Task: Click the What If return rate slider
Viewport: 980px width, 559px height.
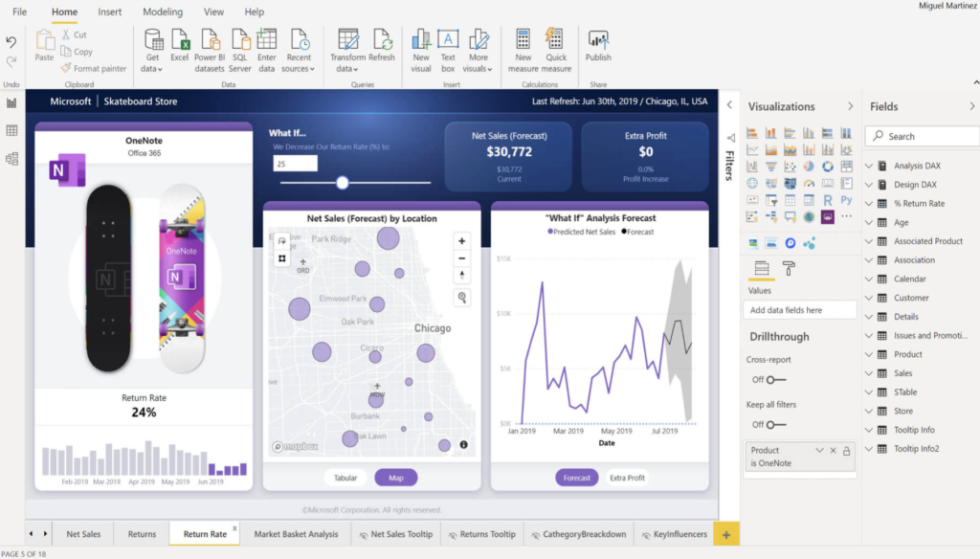Action: 343,180
